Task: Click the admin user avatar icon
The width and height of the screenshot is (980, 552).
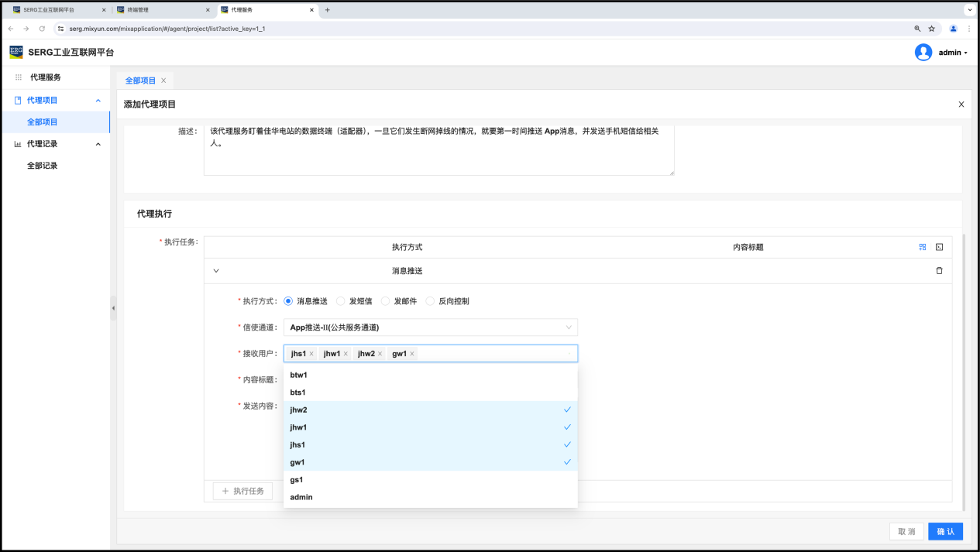Action: tap(923, 52)
